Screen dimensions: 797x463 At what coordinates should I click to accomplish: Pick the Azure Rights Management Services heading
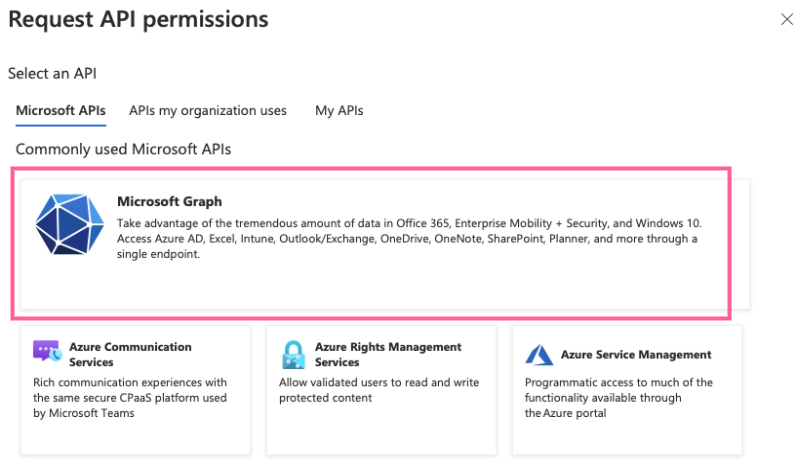[388, 354]
